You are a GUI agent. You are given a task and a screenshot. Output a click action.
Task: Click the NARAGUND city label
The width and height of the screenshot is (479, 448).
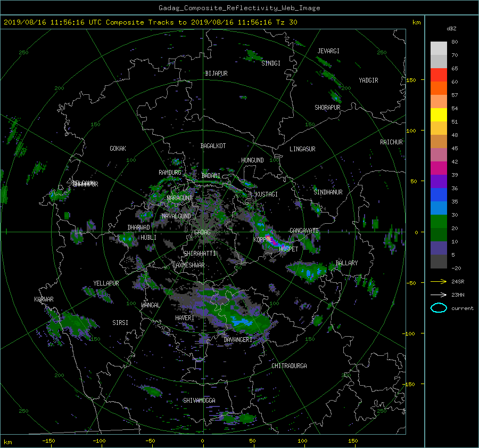tap(180, 198)
